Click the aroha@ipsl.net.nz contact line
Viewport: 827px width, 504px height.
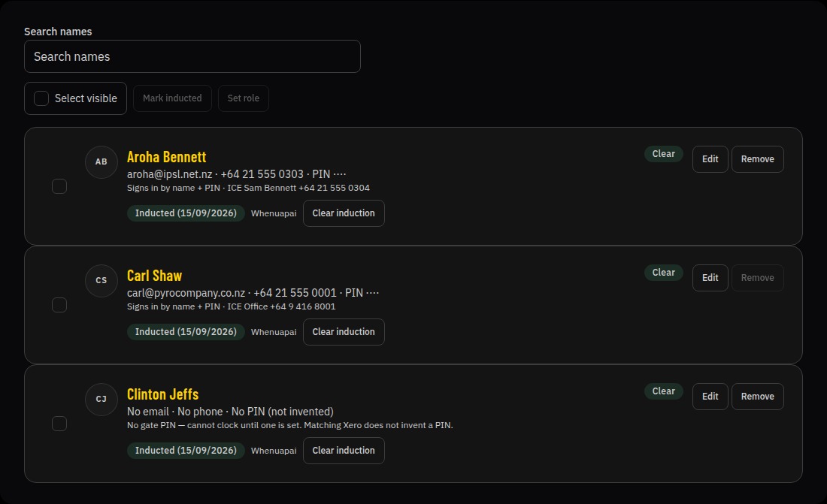click(237, 174)
